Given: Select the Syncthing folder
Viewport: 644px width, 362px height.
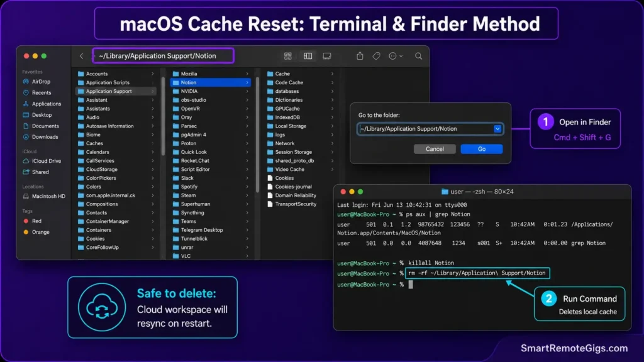Looking at the screenshot, I should [210, 212].
